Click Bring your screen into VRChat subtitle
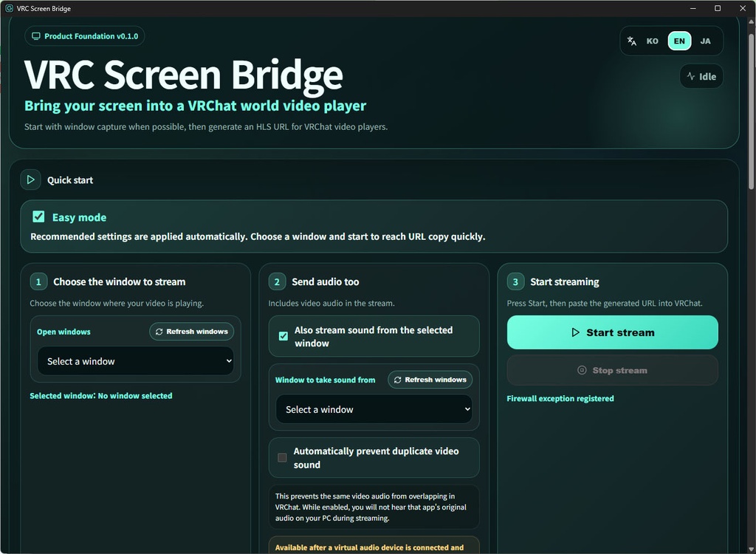 pyautogui.click(x=195, y=106)
